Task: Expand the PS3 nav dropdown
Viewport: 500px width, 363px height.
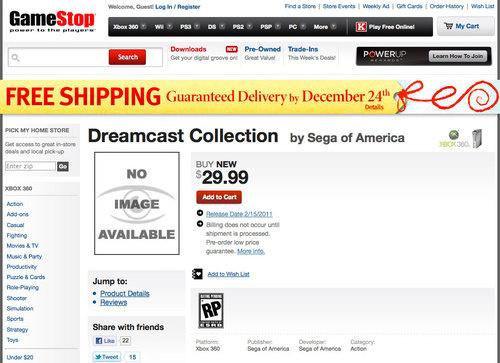Action: click(197, 26)
